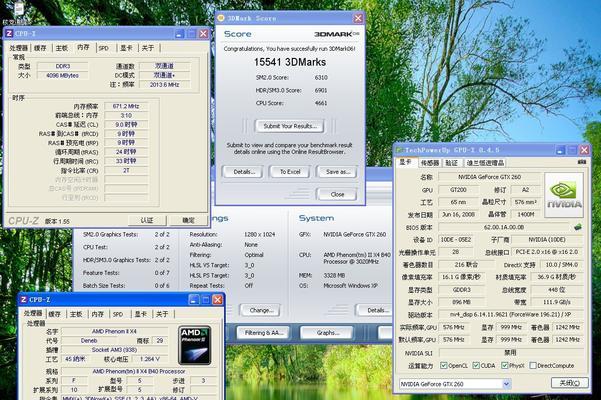The height and width of the screenshot is (400, 601).
Task: Click the 3DMark Score window title icon
Action: pos(220,18)
